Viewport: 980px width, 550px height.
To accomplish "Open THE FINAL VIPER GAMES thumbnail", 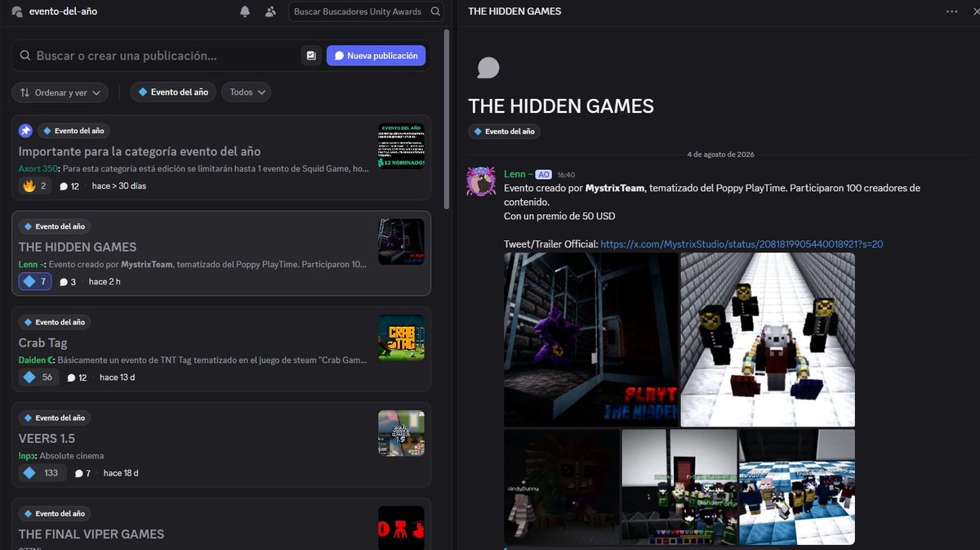I will tap(401, 528).
